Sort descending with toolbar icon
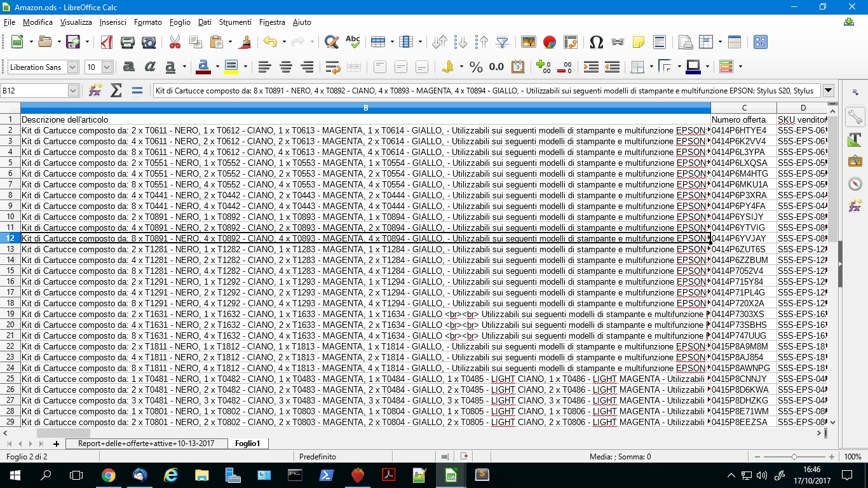 [x=482, y=42]
